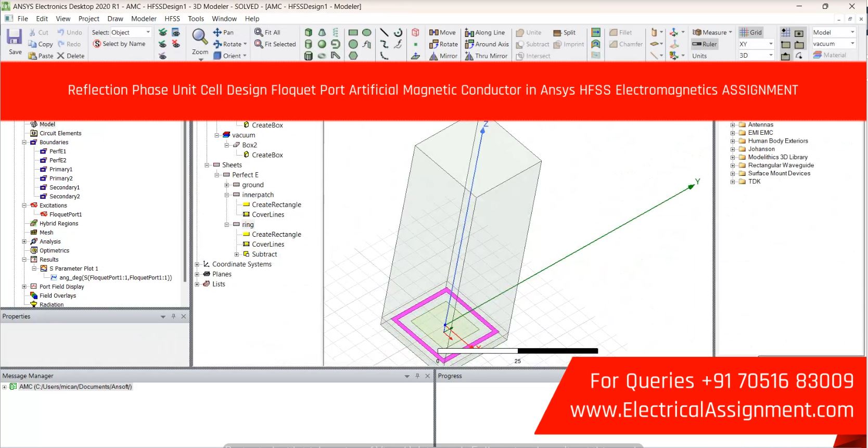The height and width of the screenshot is (448, 868).
Task: Expand the Coordinate Systems tree node
Action: (197, 264)
